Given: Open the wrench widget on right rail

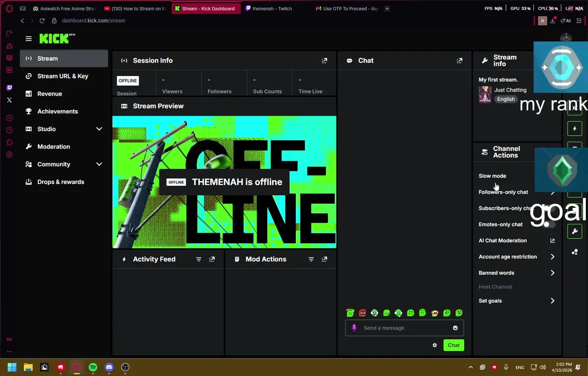Looking at the screenshot, I should tap(574, 231).
